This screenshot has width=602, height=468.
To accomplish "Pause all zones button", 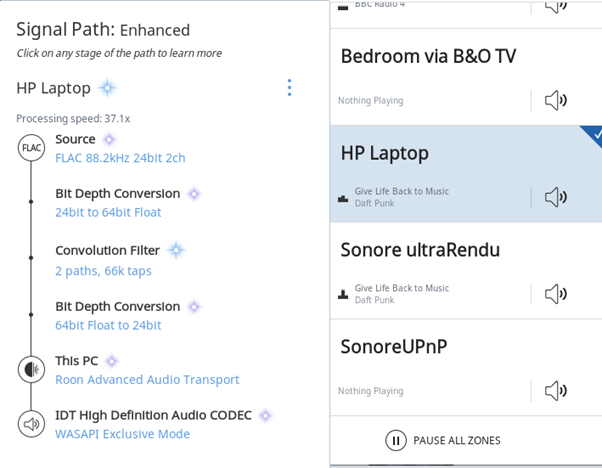I will [443, 440].
